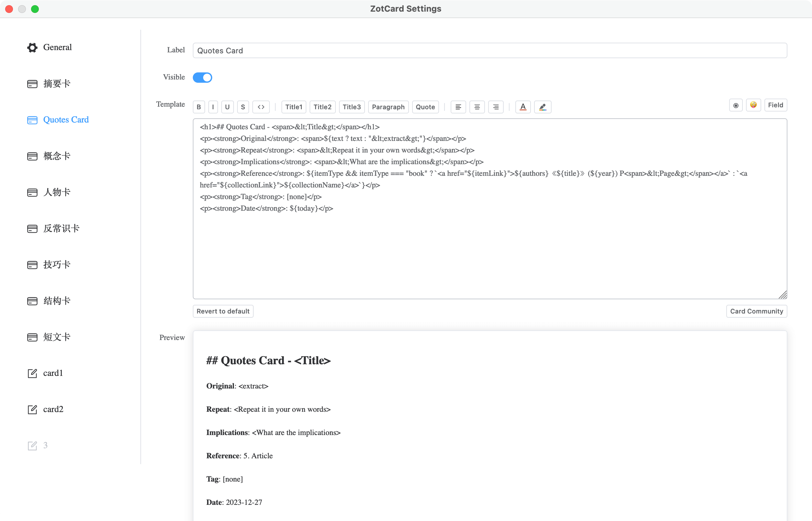812x521 pixels.
Task: Apply bold formatting with B button
Action: pyautogui.click(x=199, y=107)
